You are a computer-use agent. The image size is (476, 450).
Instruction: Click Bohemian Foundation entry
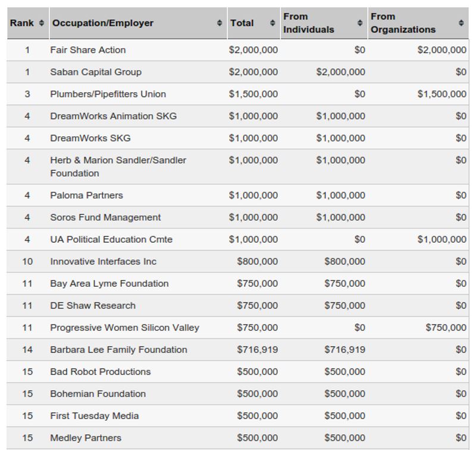click(98, 394)
